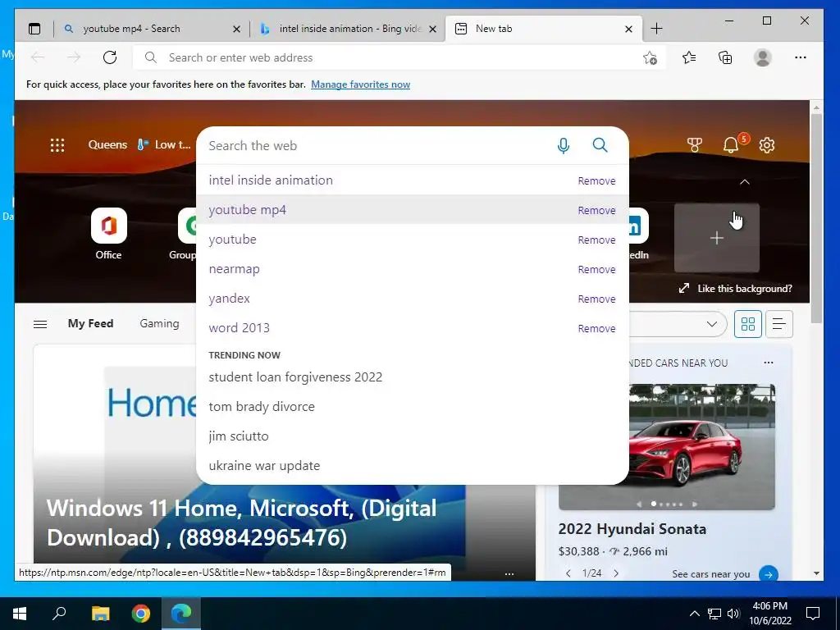Select Gaming feed section
Image resolution: width=840 pixels, height=630 pixels.
[160, 323]
